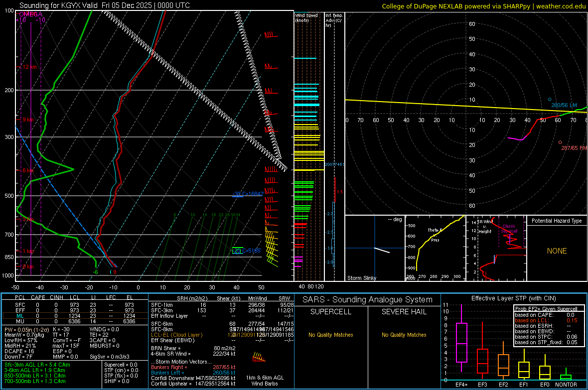Click the 'Wind Speed (knots)' panel header
The image size is (588, 390).
click(x=306, y=17)
